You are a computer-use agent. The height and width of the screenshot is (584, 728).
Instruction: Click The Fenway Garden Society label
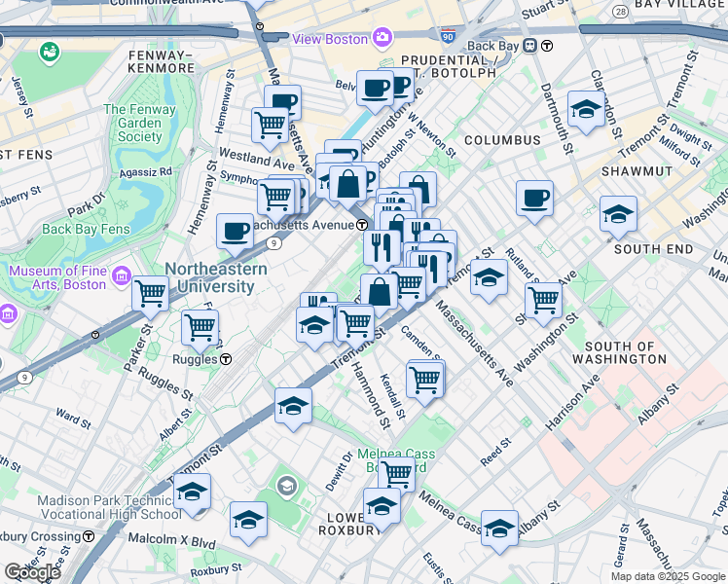139,123
